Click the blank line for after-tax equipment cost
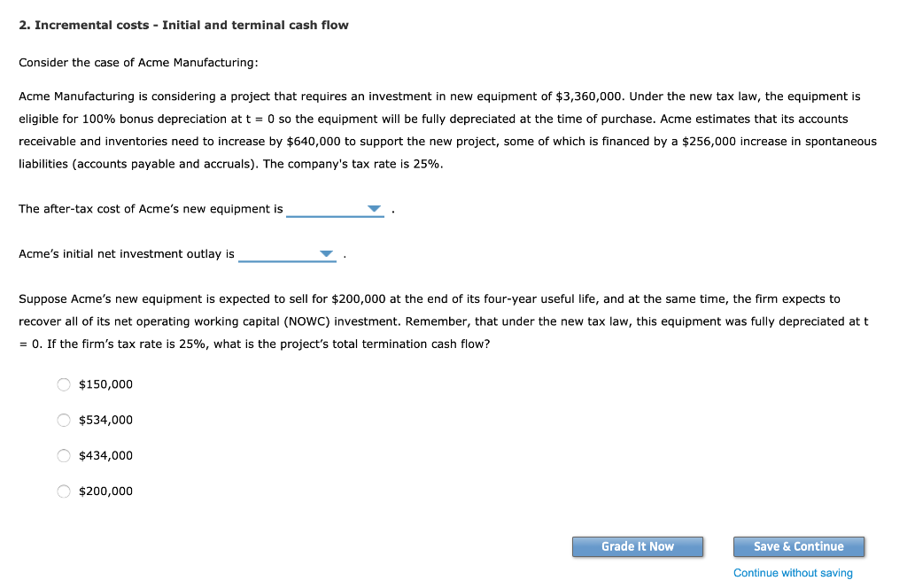Screen dimensions: 907x588 335,213
